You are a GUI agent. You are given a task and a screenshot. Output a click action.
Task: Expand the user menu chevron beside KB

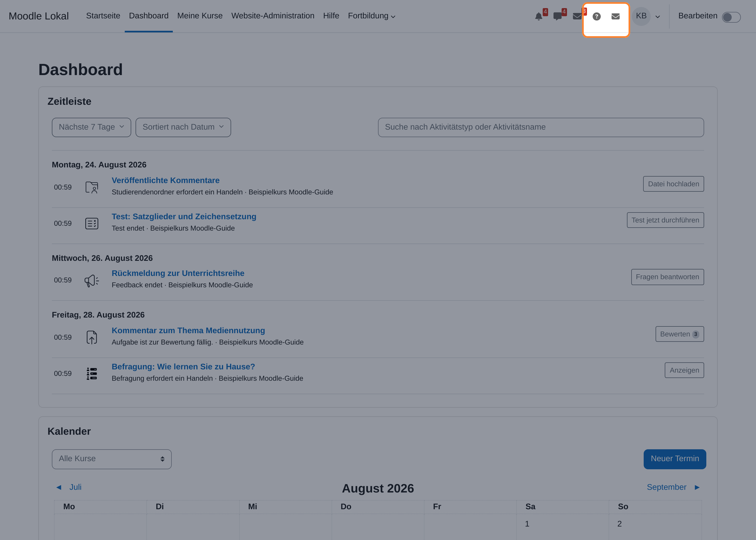[x=658, y=17]
